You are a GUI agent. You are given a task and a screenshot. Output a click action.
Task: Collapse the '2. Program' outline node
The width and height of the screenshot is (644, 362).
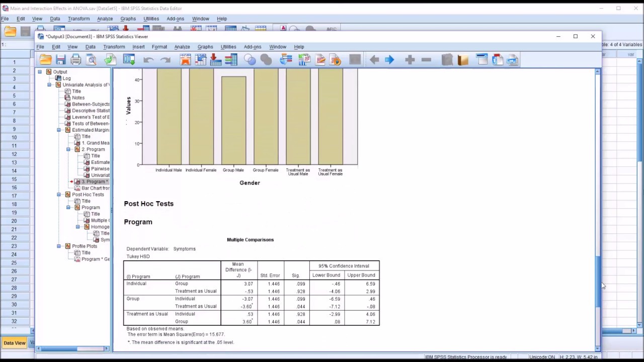coord(68,149)
